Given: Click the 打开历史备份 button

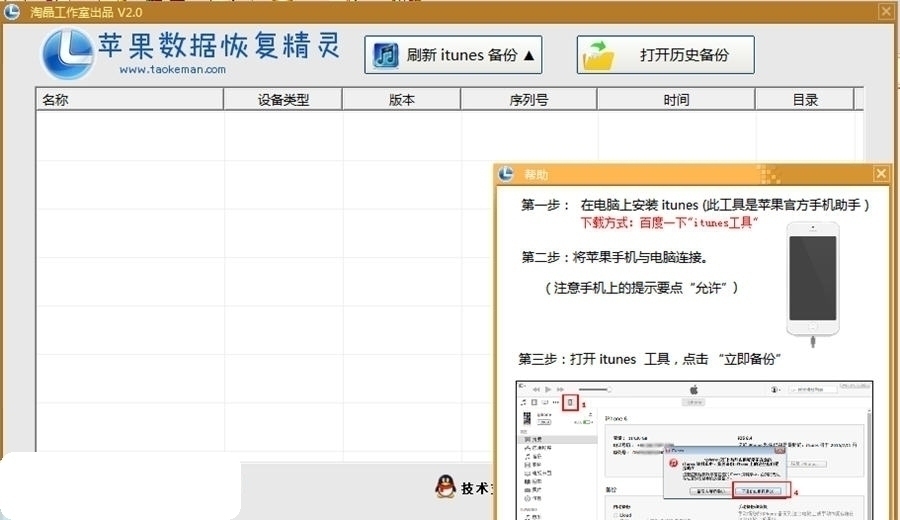Looking at the screenshot, I should tap(665, 55).
